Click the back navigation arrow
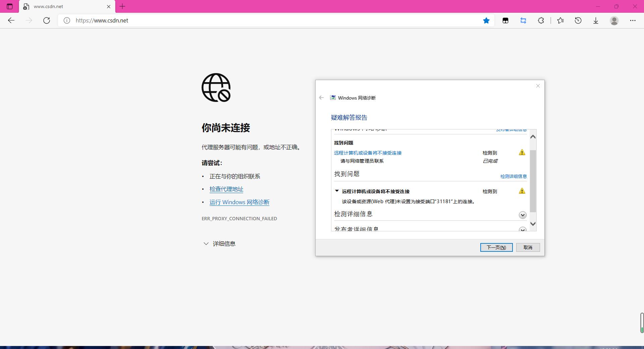 click(11, 20)
